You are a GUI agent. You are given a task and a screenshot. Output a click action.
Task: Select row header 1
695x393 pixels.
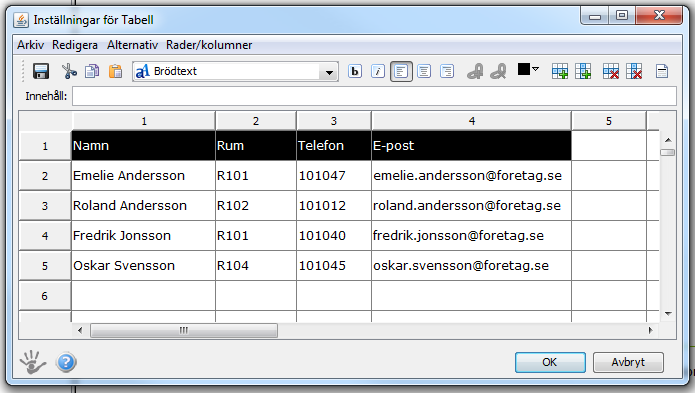point(45,146)
